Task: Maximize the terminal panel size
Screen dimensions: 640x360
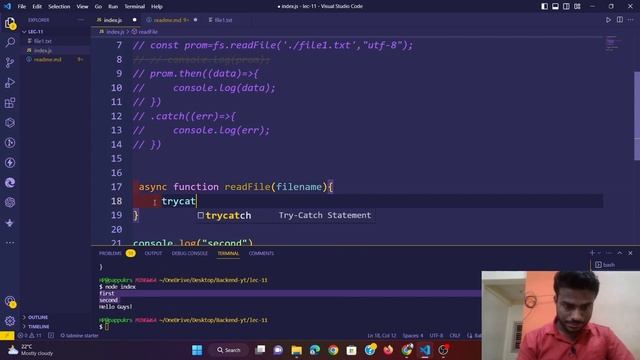Action: coord(620,253)
